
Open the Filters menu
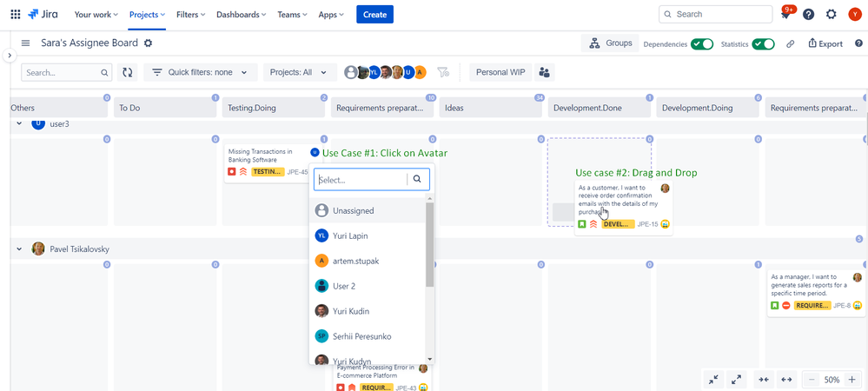click(191, 15)
